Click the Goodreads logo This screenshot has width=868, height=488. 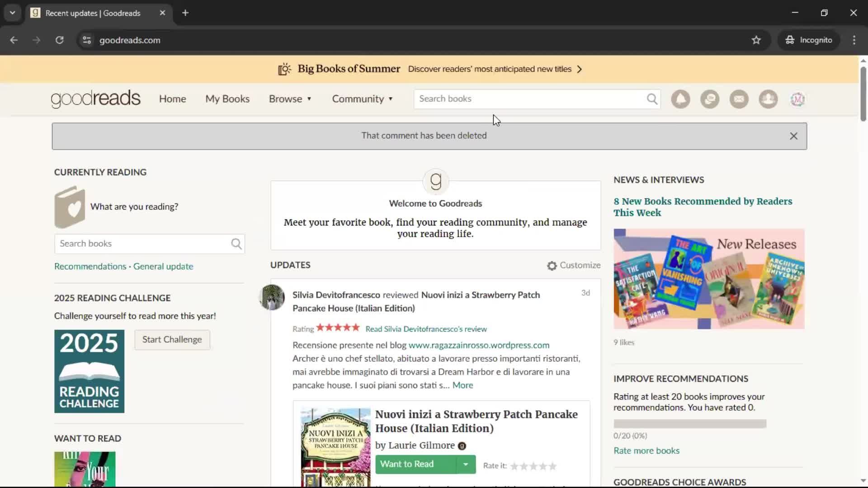[96, 99]
